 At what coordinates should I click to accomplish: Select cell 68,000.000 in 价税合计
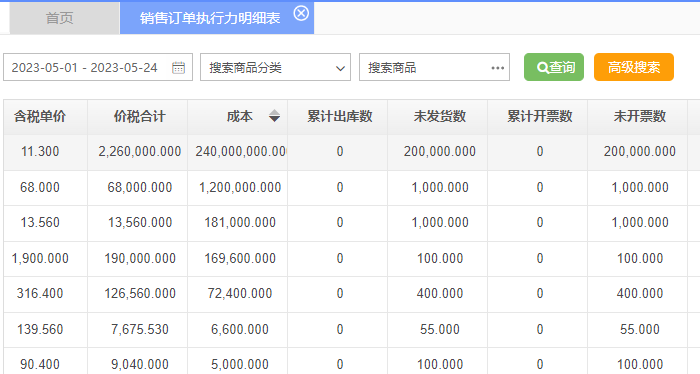click(138, 187)
